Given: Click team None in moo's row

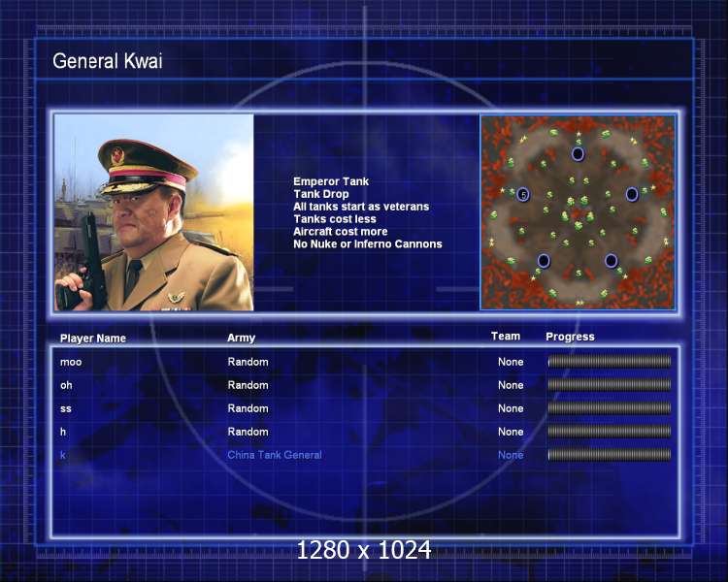Looking at the screenshot, I should click(511, 362).
